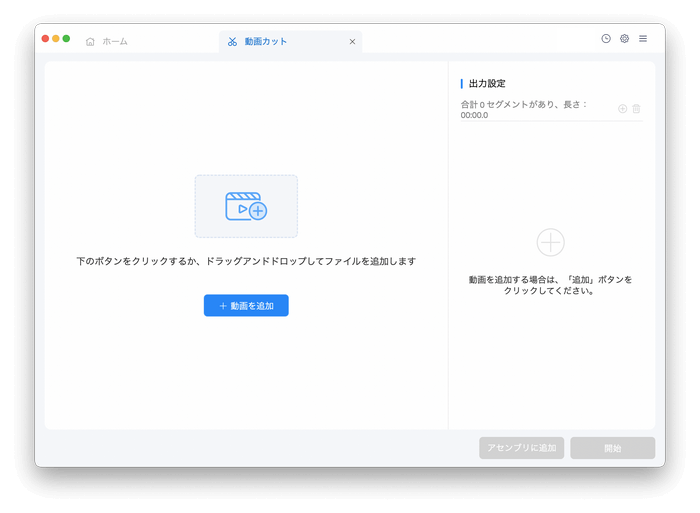Click the scissors icon on the cut tab

tap(232, 41)
